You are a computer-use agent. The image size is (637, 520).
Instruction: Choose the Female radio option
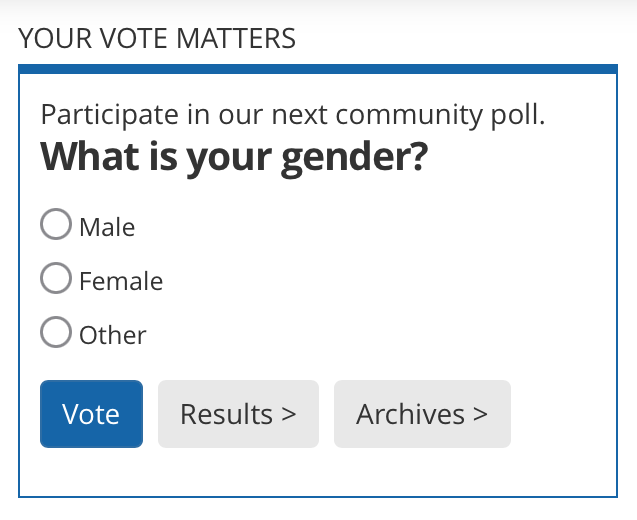[x=56, y=278]
